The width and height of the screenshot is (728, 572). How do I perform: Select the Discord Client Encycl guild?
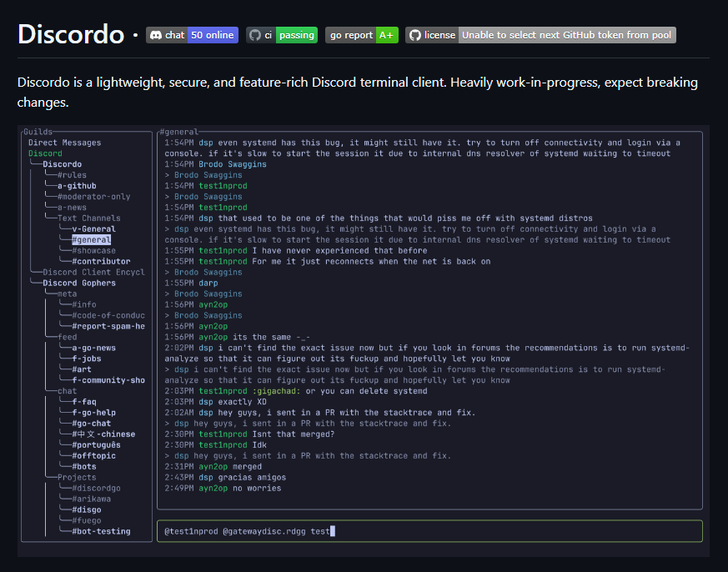93,272
